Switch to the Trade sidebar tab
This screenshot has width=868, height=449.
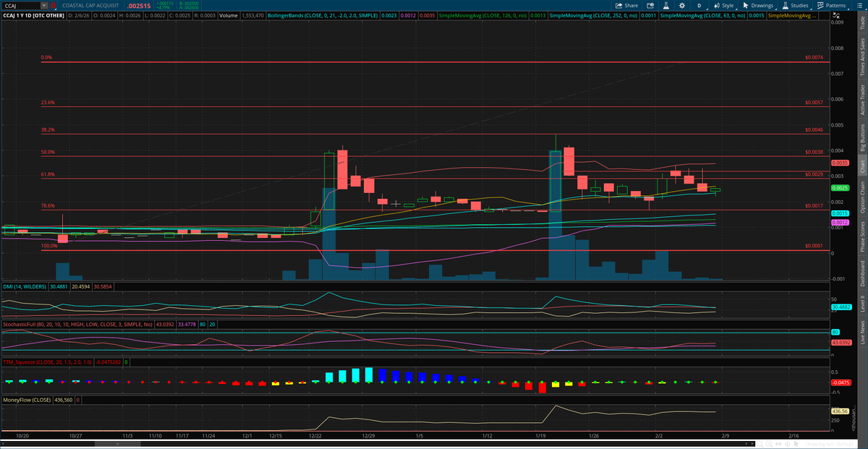click(861, 24)
